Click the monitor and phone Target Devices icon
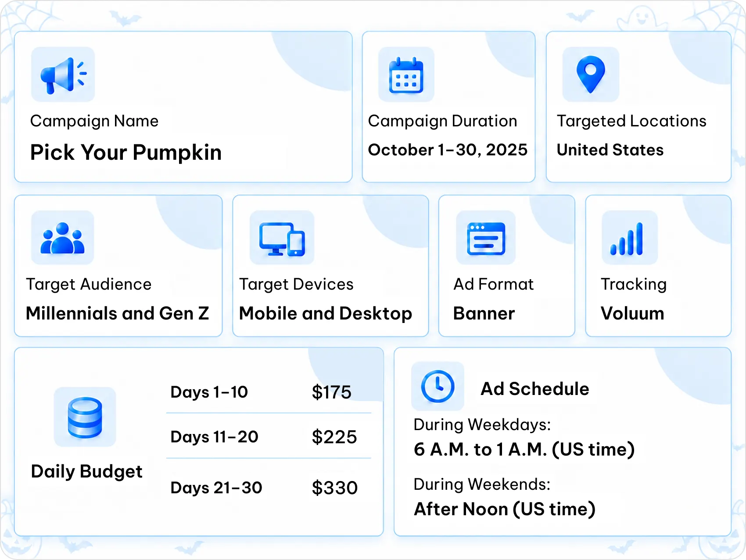 coord(282,238)
